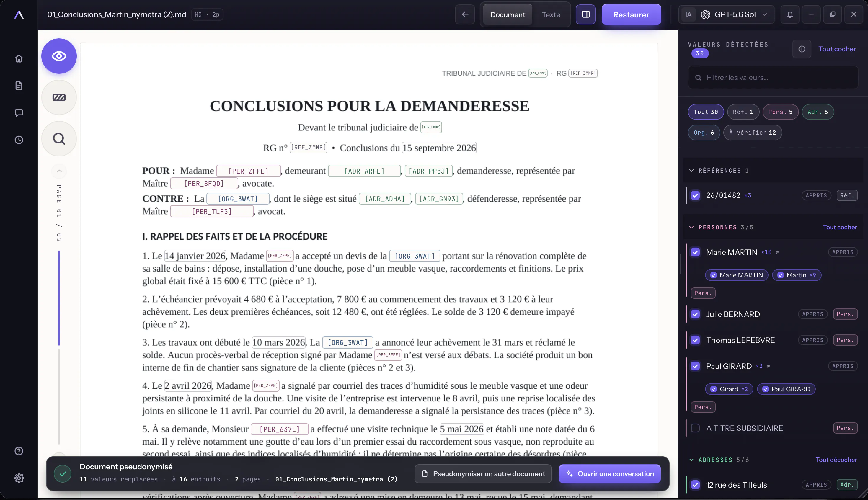
Task: Select the Adr. 6 filter chip
Action: [x=818, y=112]
